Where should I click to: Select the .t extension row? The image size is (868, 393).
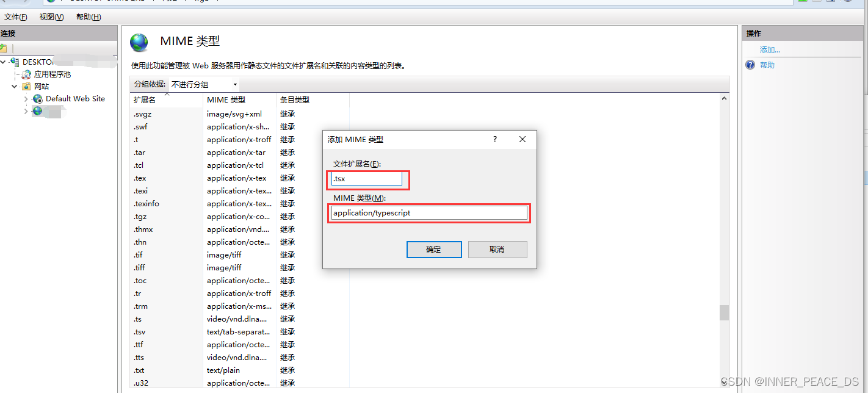[x=240, y=140]
